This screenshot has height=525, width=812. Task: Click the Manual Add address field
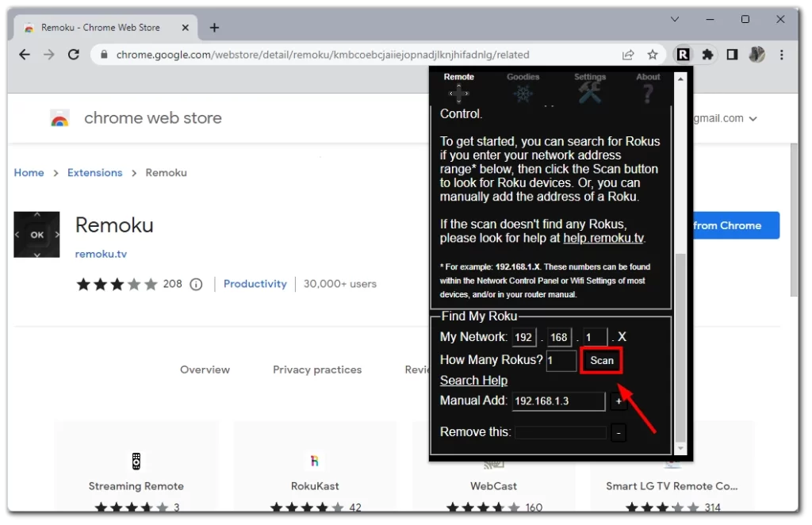[558, 401]
